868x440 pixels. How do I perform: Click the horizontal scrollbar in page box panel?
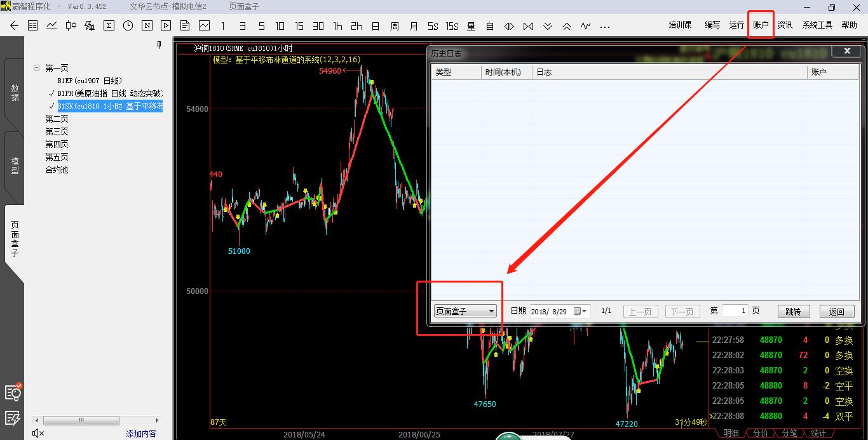coord(81,421)
